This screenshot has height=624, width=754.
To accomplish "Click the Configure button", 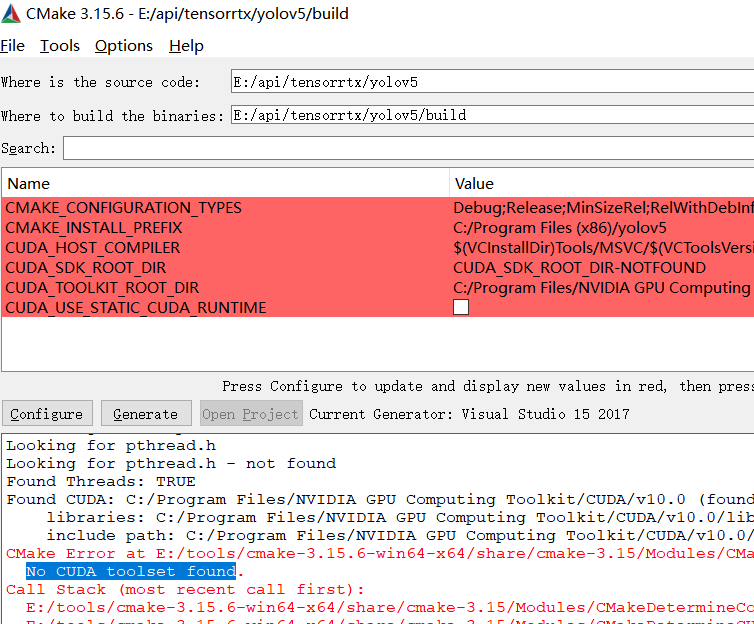I will 47,414.
